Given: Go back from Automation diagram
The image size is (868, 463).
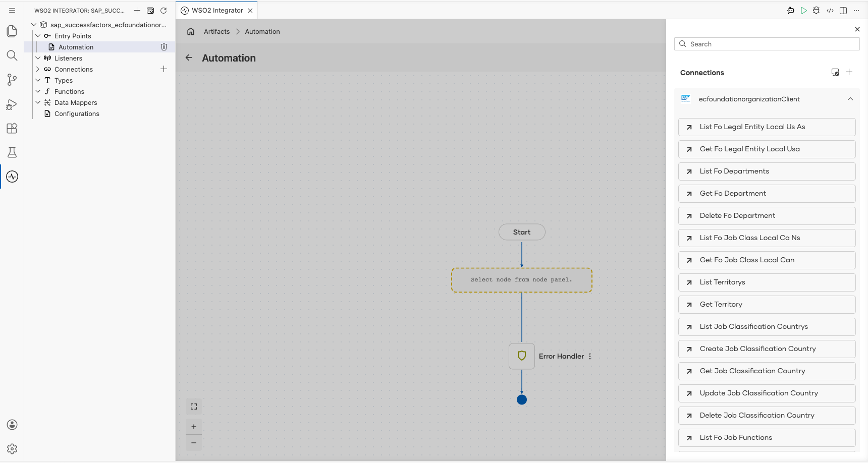Looking at the screenshot, I should [189, 57].
